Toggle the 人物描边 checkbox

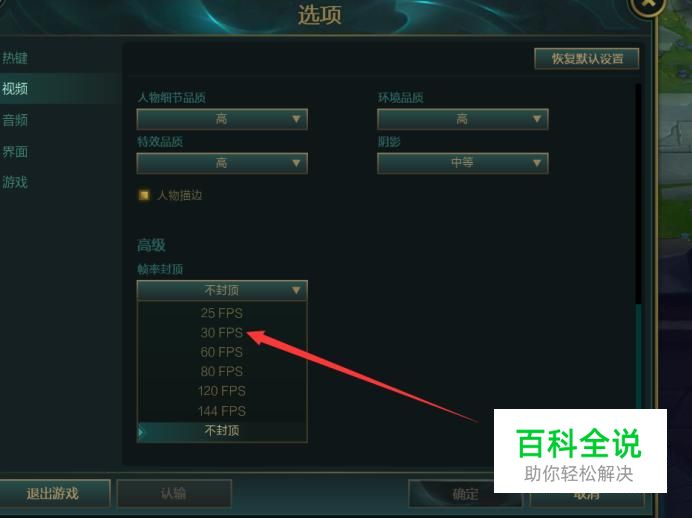pos(144,195)
